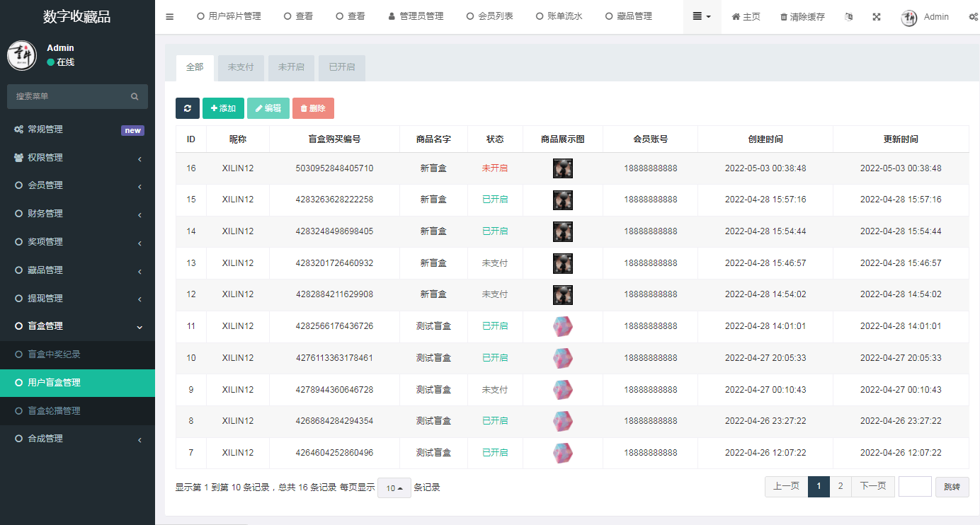Viewport: 980px width, 525px height.
Task: Open the 会员列表 navigation tab
Action: [x=489, y=16]
